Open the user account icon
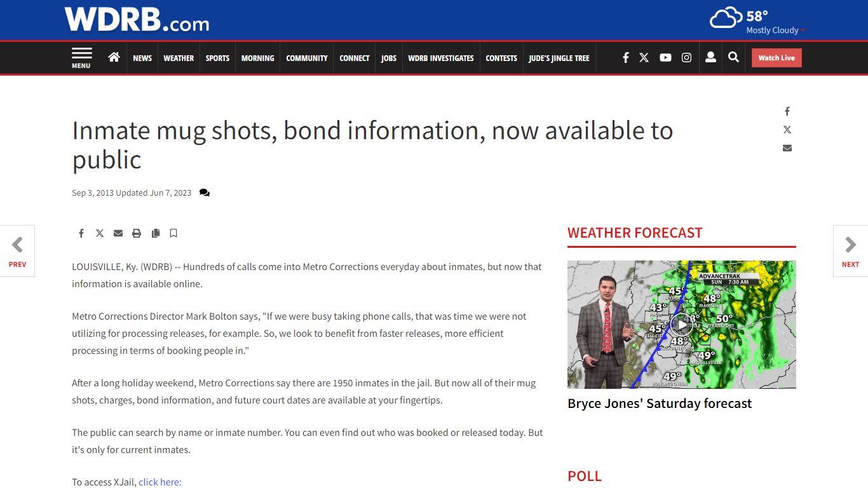 point(710,57)
